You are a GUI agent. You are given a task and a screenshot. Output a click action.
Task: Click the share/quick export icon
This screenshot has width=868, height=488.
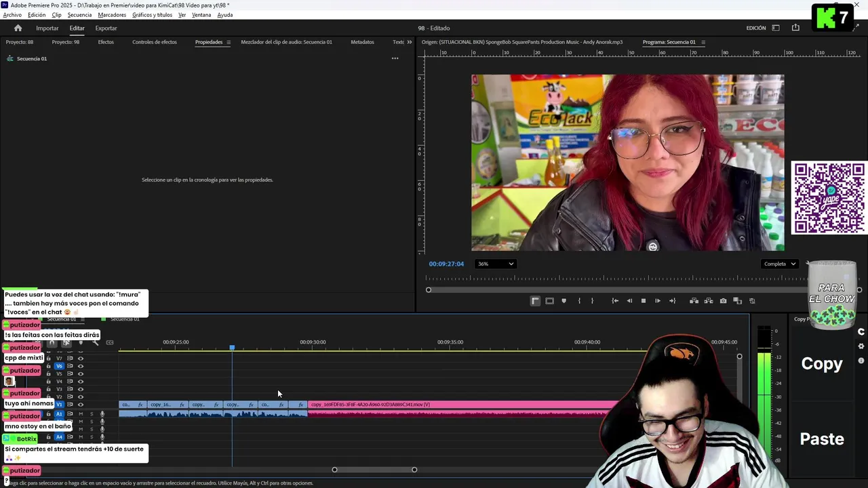click(795, 28)
